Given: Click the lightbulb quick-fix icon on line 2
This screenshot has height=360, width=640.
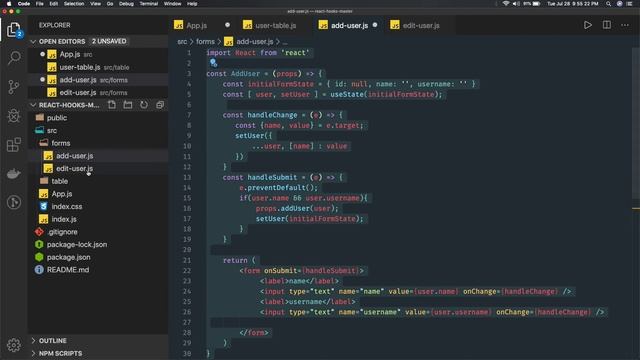Looking at the screenshot, I should [213, 63].
